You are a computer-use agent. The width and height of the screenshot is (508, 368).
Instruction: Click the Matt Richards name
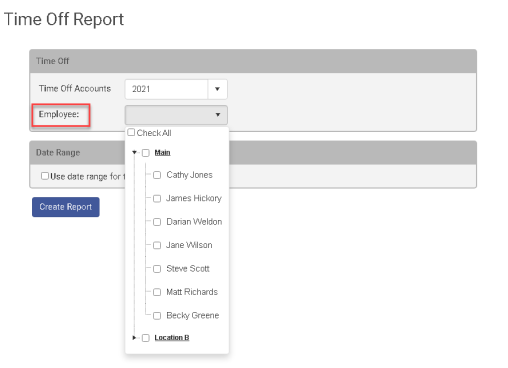(192, 292)
